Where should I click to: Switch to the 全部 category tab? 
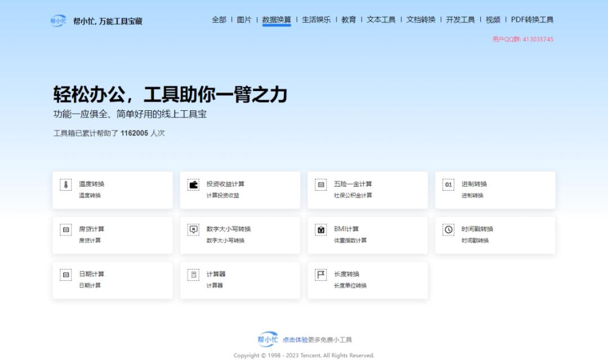pyautogui.click(x=218, y=20)
